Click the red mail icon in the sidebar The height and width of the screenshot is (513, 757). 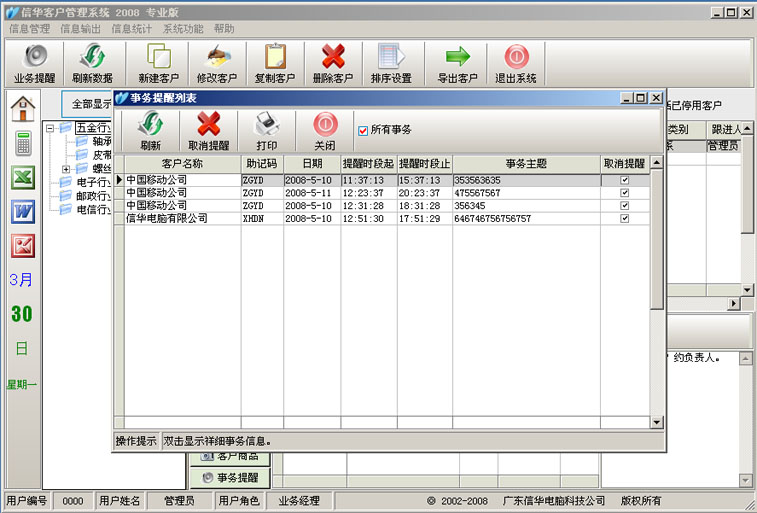[x=23, y=246]
